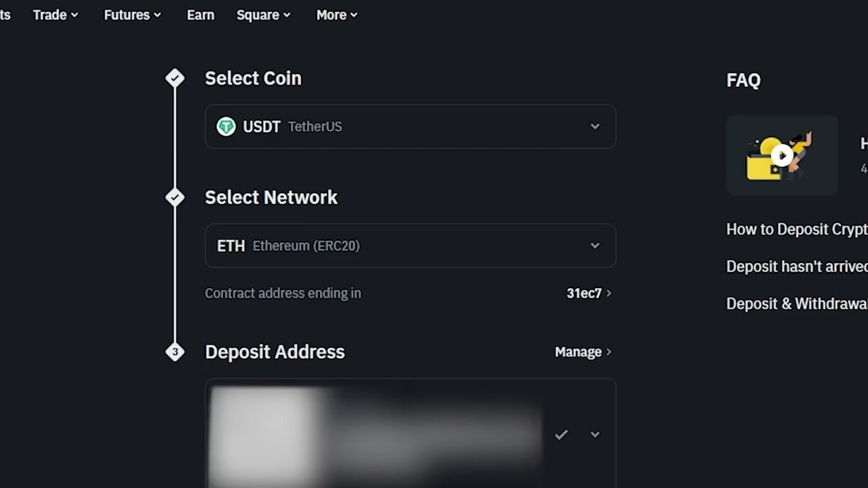
Task: Click the arrow next to 31ec7
Action: point(609,293)
